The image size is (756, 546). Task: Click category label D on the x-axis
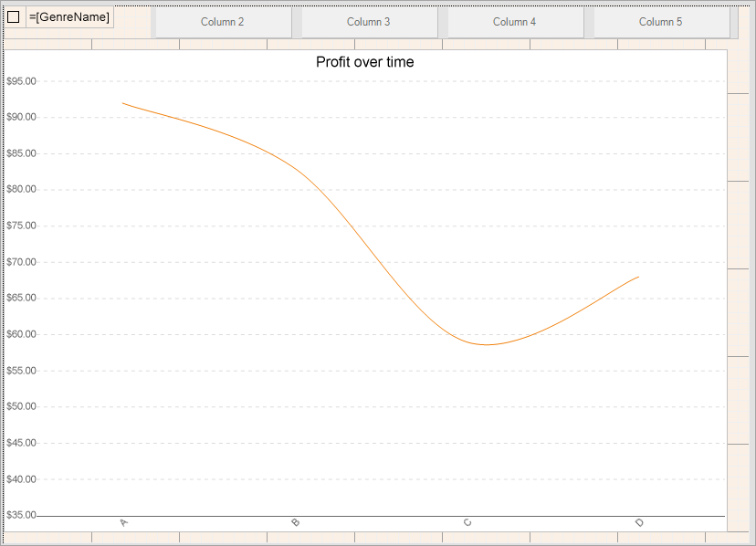639,523
